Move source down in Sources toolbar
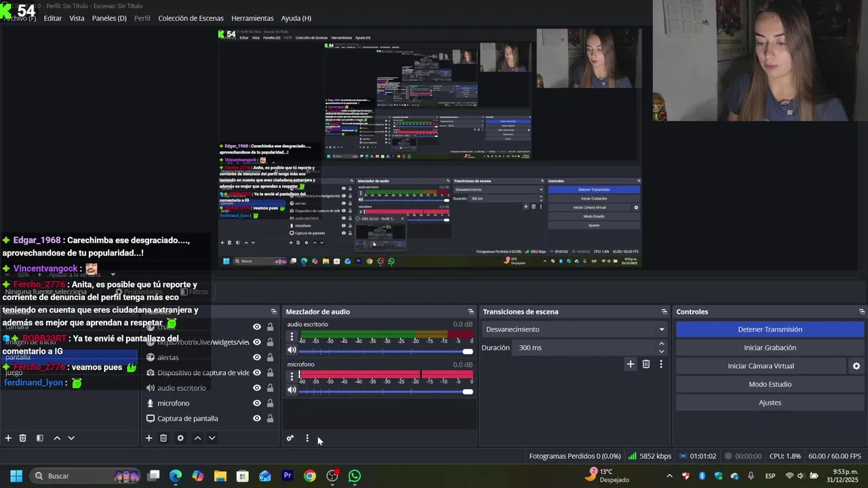This screenshot has height=488, width=868. [212, 438]
